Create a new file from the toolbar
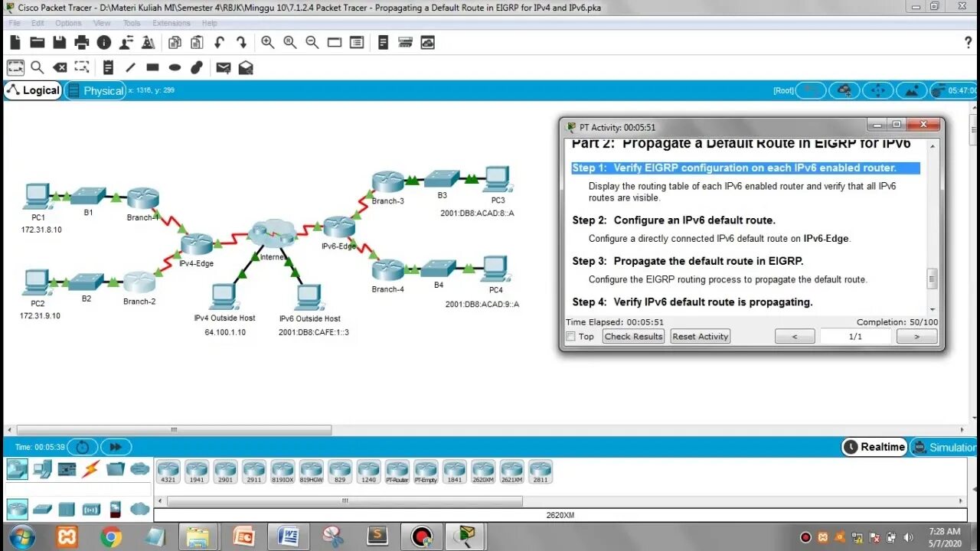980x551 pixels. 15,42
